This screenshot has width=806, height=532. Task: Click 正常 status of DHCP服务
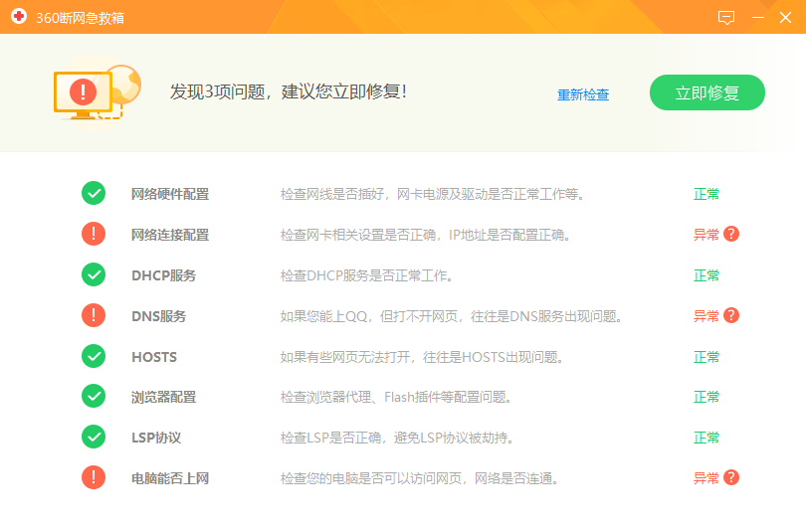click(705, 275)
